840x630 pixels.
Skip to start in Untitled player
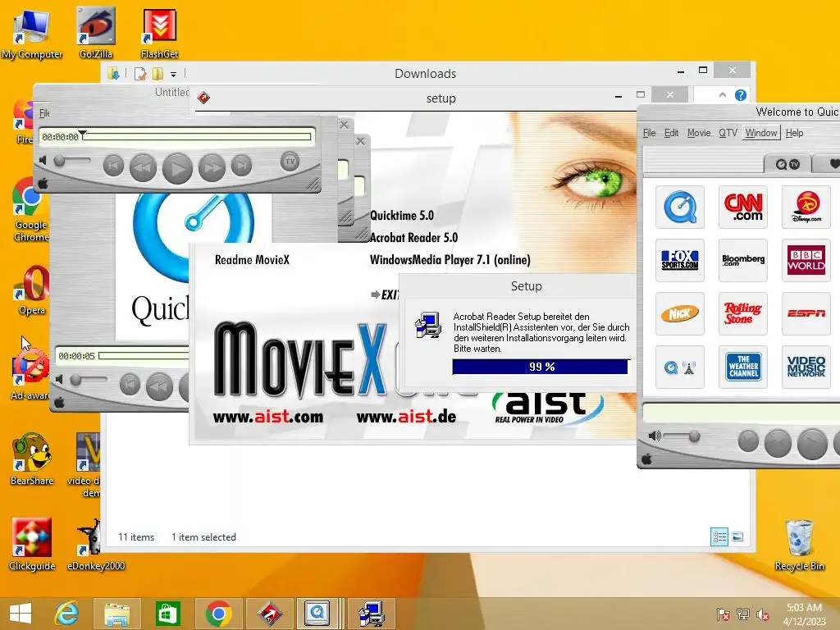(113, 166)
